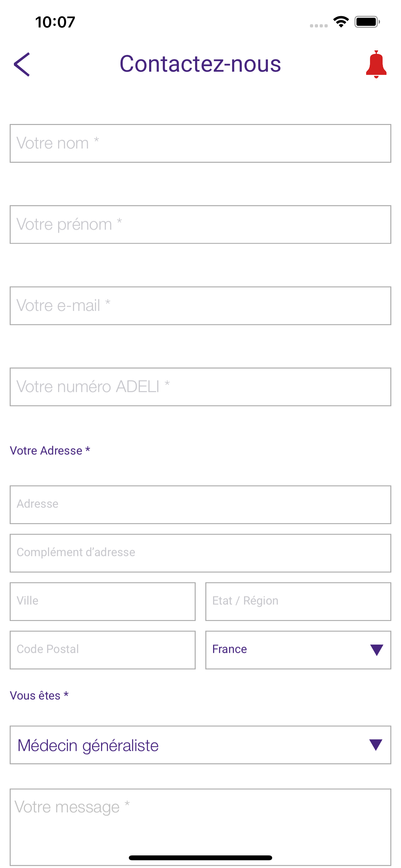Open notifications via red bell icon
This screenshot has height=868, width=401.
376,64
